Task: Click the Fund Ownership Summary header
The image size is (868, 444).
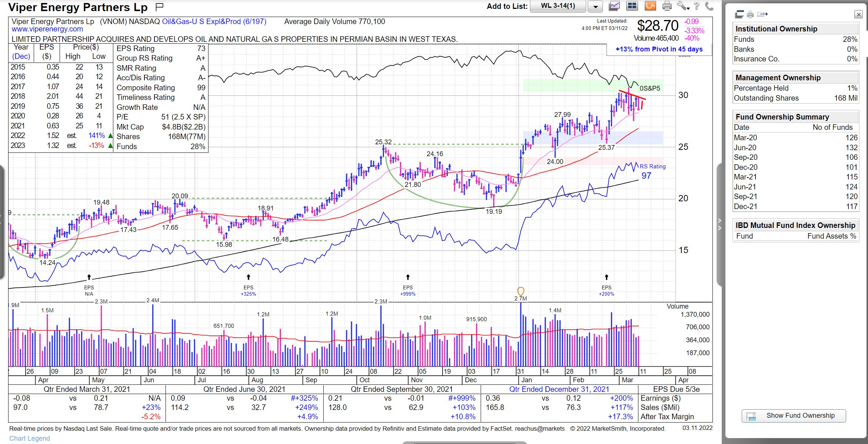Action: point(795,117)
